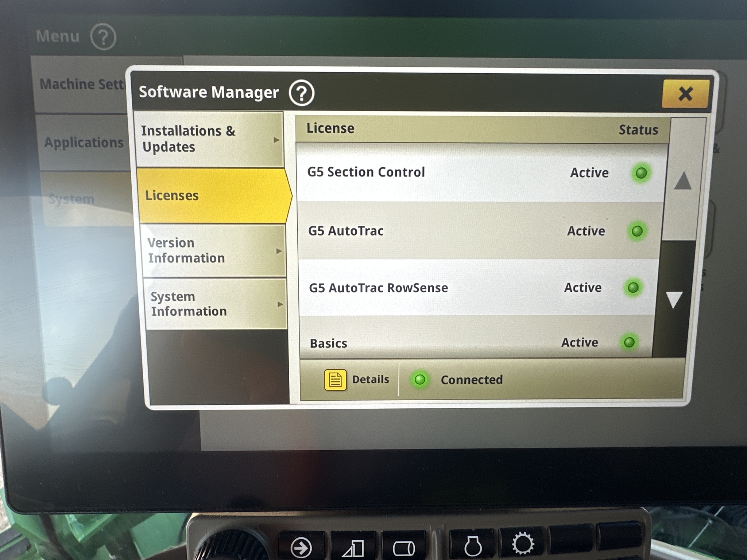Viewport: 747px width, 560px height.
Task: Click the scroll up arrow in license list
Action: point(683,180)
